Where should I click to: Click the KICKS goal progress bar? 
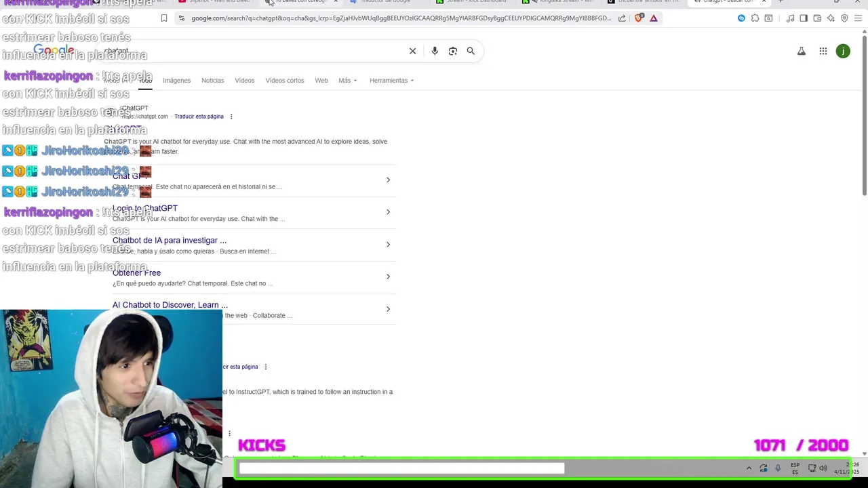pyautogui.click(x=542, y=468)
